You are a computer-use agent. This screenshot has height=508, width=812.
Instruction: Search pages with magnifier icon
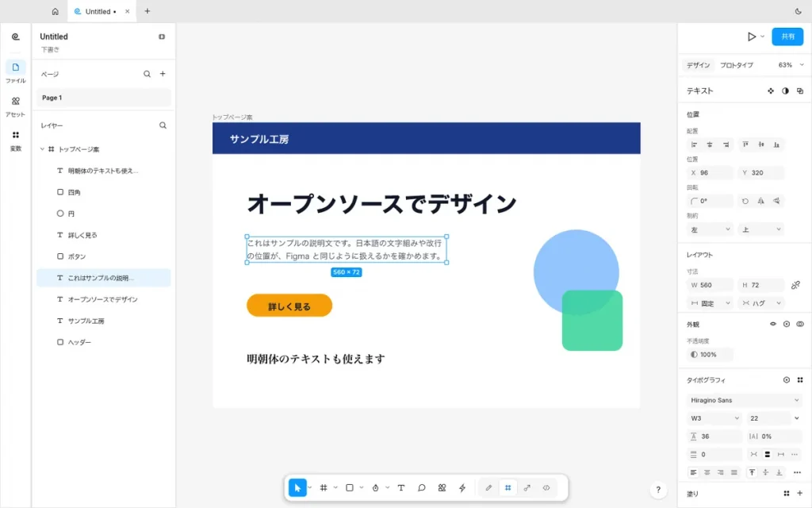tap(147, 74)
